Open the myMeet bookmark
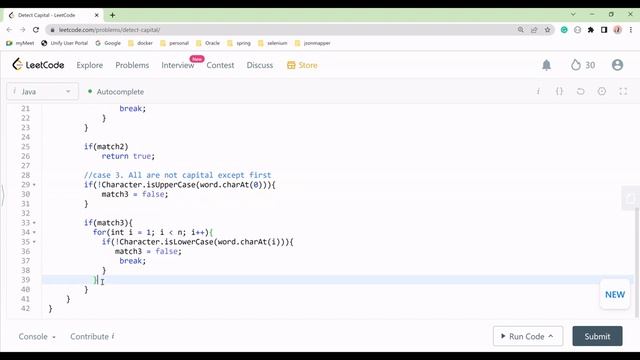 pos(20,43)
